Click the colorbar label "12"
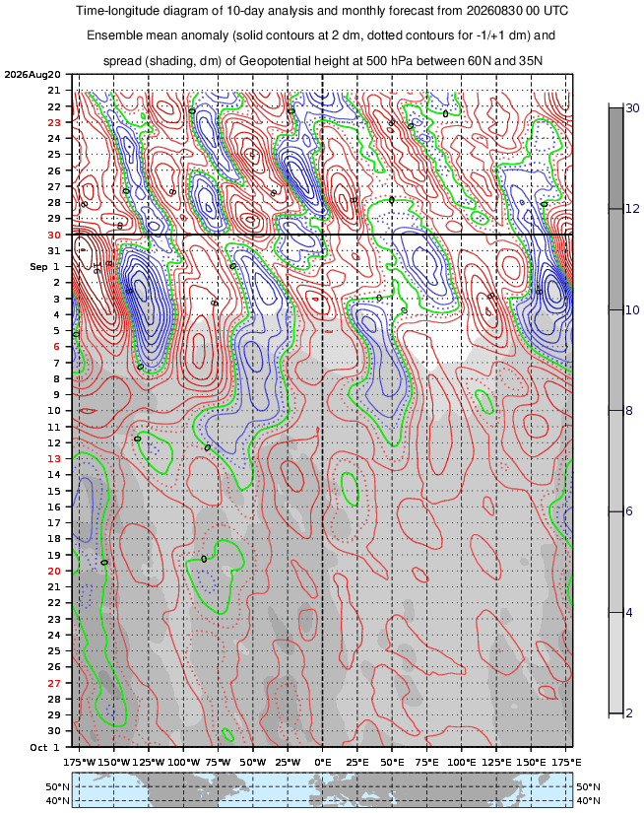644x813 pixels. [x=632, y=209]
